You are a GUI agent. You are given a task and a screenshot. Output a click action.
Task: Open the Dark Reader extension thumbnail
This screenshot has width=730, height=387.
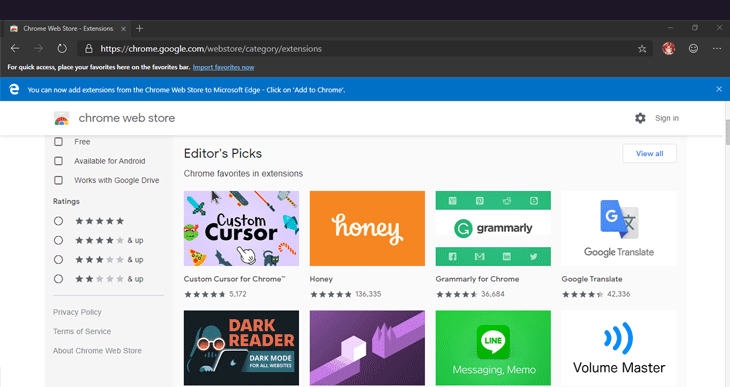[x=241, y=348]
